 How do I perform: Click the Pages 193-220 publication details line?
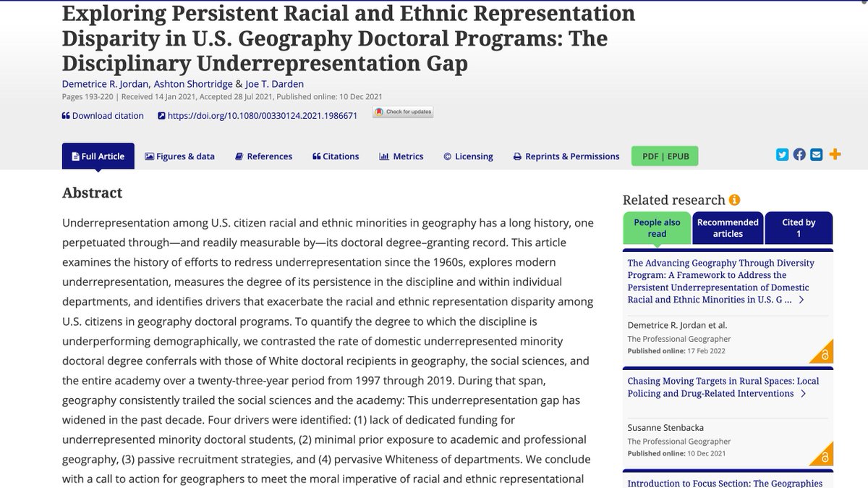[222, 97]
